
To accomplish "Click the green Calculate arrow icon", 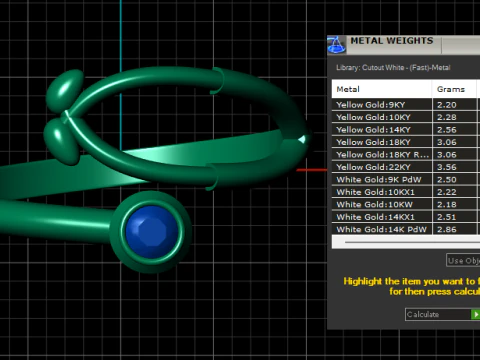I will 476,314.
